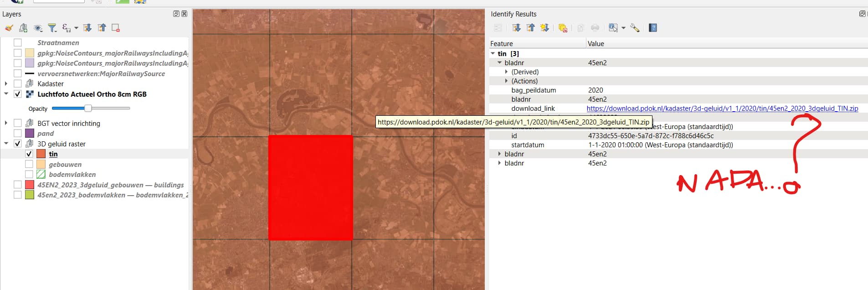Expand the (Derived) attributes node
Image resolution: width=868 pixels, height=290 pixels.
pos(506,72)
